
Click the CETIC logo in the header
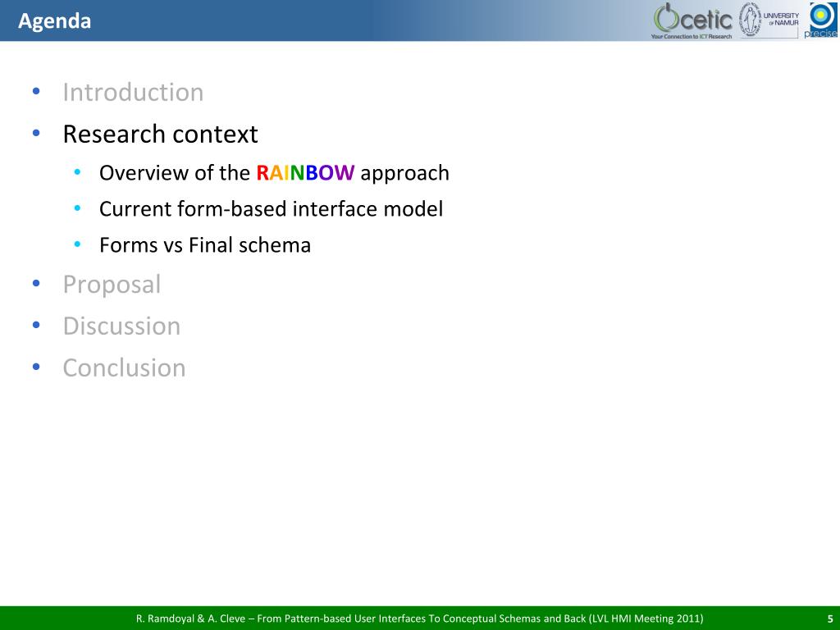692,21
